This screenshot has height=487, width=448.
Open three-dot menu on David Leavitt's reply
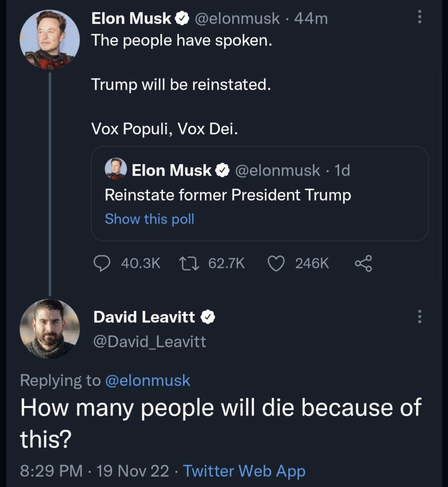click(419, 316)
